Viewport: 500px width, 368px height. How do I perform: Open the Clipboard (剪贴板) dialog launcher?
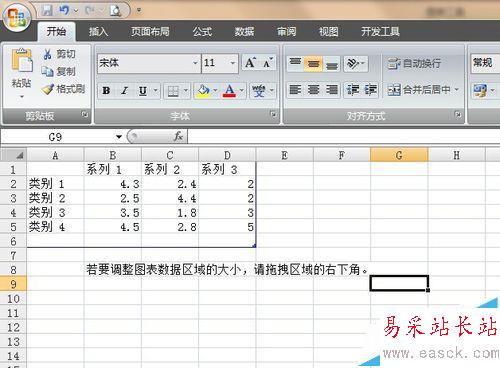pyautogui.click(x=85, y=114)
